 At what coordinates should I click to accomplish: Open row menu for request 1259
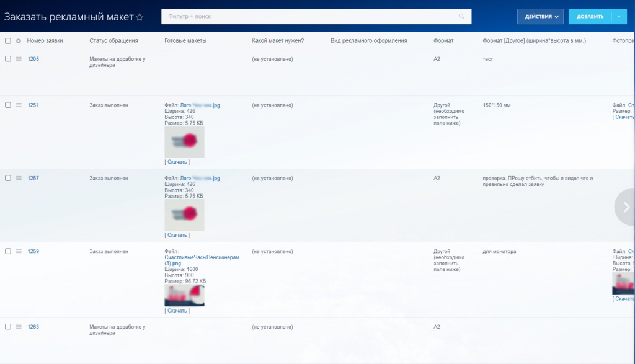pyautogui.click(x=19, y=251)
